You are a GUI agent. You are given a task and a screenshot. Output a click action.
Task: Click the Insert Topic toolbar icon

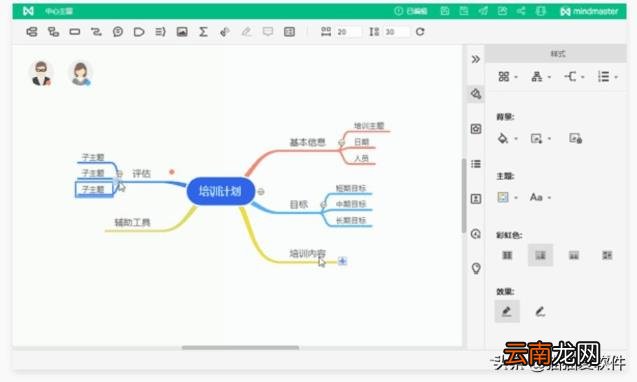tap(32, 32)
